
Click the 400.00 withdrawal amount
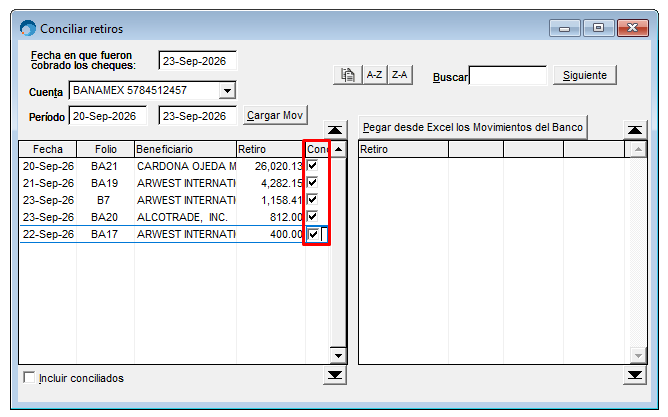pos(286,234)
